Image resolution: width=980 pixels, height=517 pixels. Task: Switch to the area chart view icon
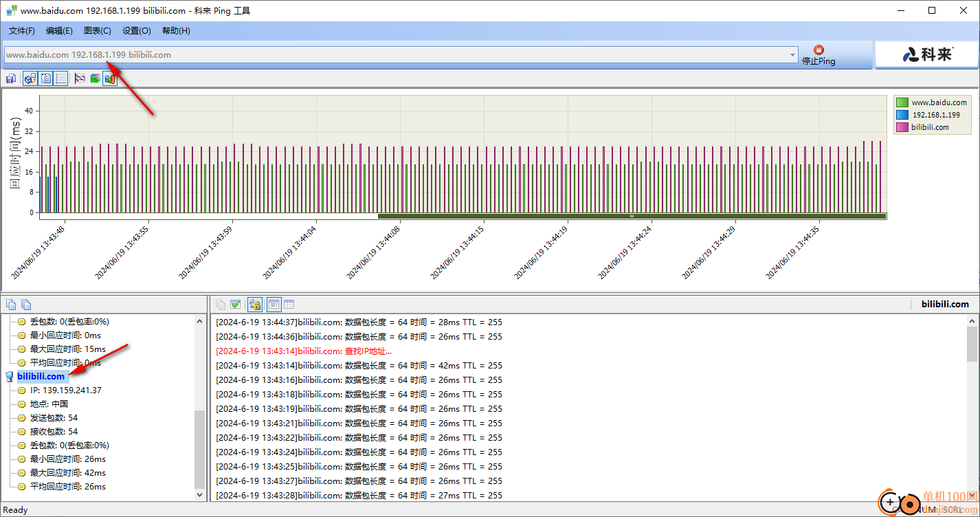[95, 79]
